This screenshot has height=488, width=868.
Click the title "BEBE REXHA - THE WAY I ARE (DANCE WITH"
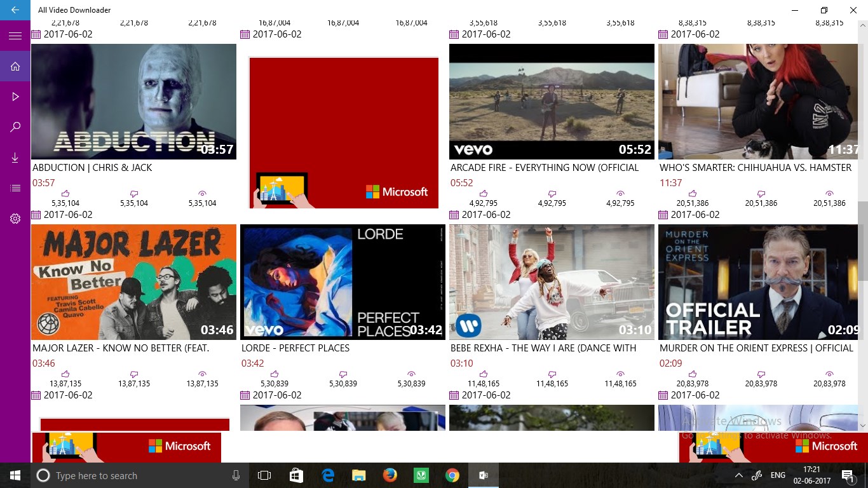click(x=543, y=348)
